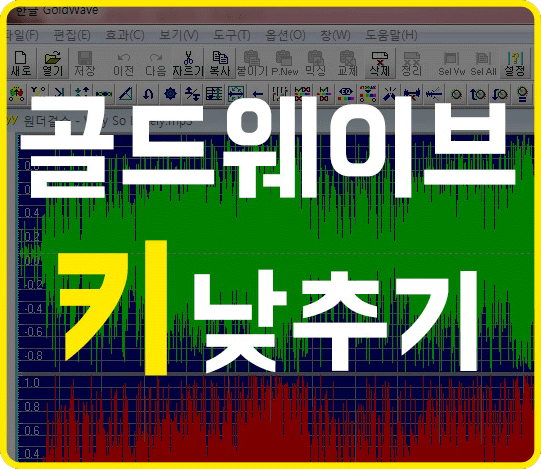Click the Sel All button
Screen dimensions: 541x469
coord(483,63)
